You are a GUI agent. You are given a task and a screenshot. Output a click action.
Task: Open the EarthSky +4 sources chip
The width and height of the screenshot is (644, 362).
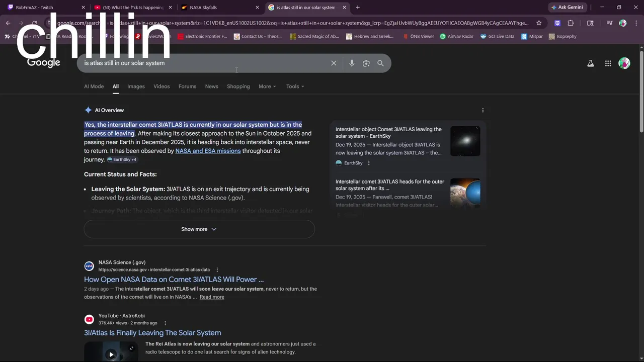click(122, 159)
